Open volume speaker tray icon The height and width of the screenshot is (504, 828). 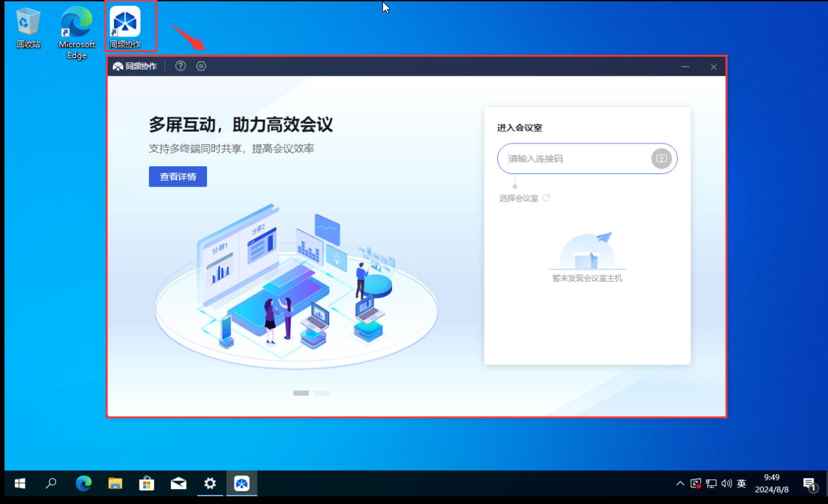[x=726, y=484]
